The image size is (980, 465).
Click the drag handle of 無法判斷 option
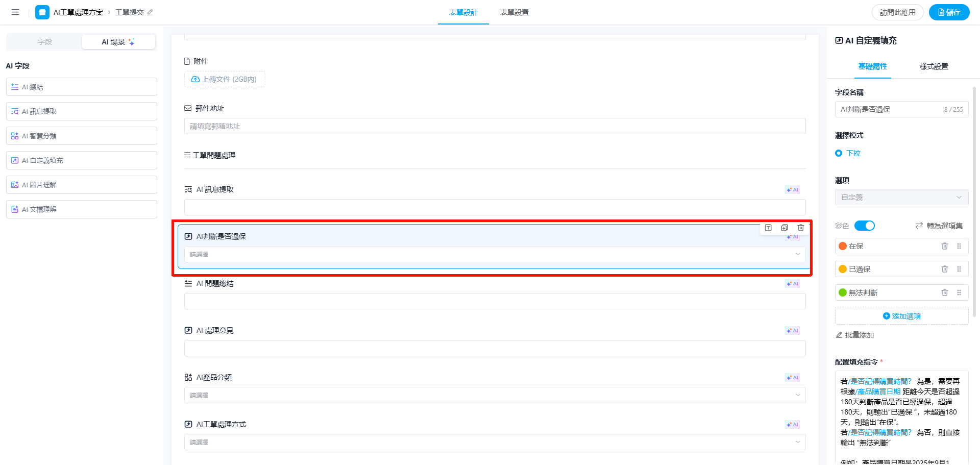(959, 292)
